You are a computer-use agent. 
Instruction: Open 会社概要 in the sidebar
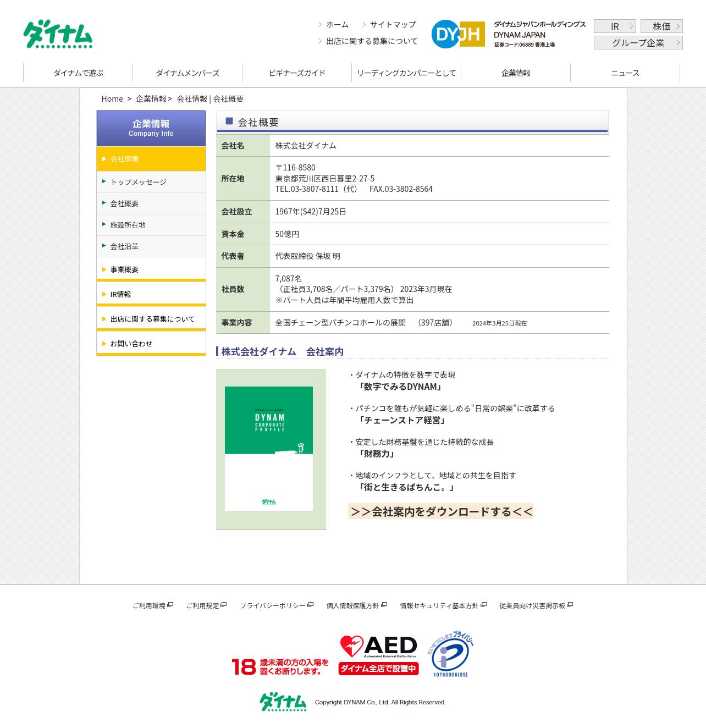151,203
